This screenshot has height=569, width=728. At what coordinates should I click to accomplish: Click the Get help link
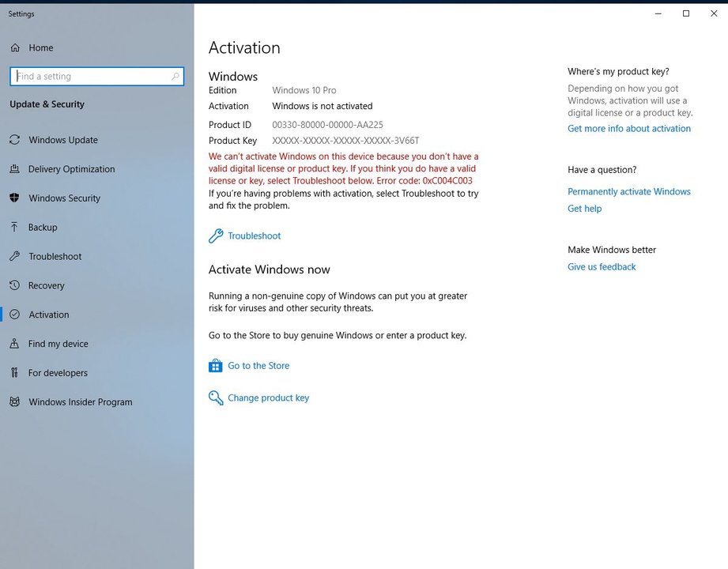click(x=585, y=209)
